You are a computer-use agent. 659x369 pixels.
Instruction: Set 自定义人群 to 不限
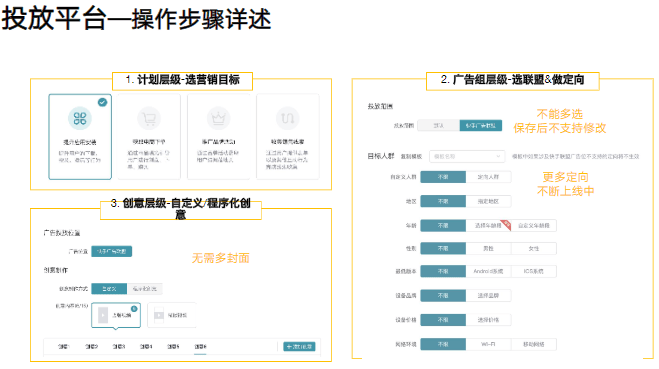pos(443,177)
